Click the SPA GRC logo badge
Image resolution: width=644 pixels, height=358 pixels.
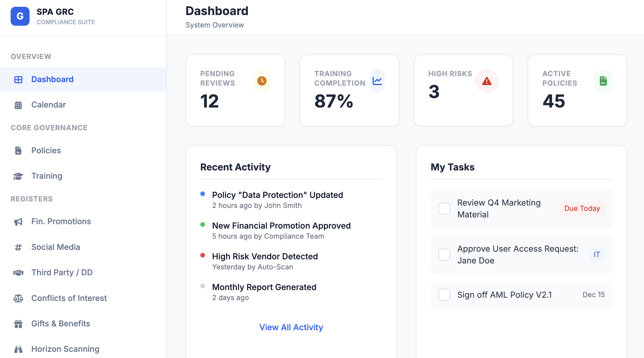click(20, 16)
